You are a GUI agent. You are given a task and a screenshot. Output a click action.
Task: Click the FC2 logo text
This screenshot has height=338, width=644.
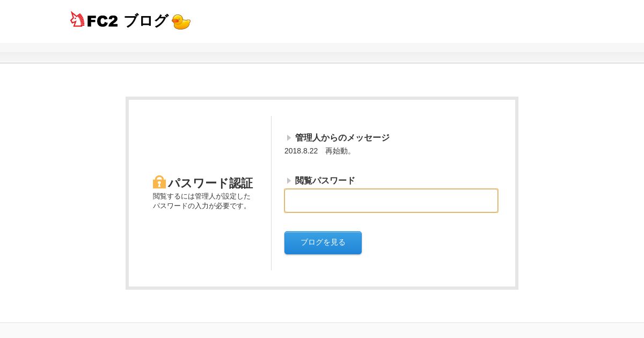[x=102, y=21]
